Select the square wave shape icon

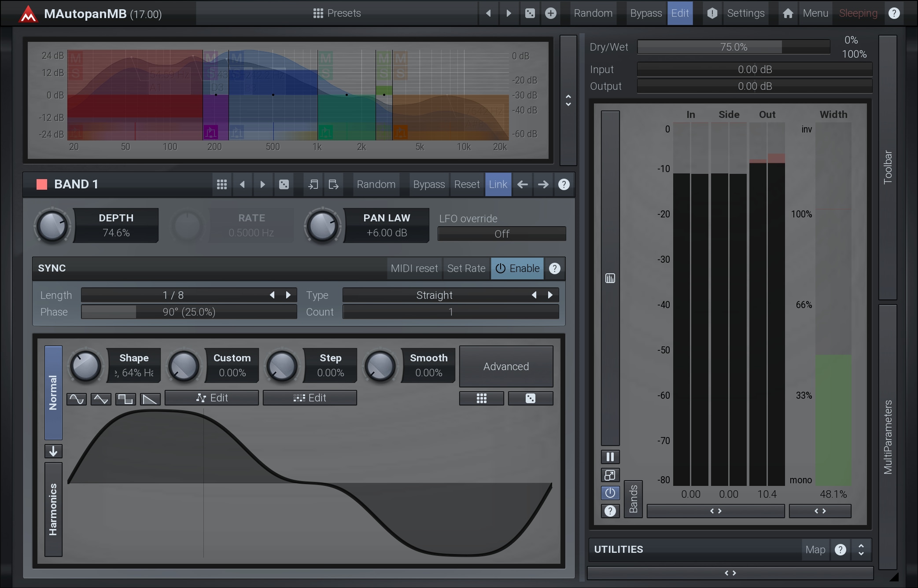tap(125, 399)
